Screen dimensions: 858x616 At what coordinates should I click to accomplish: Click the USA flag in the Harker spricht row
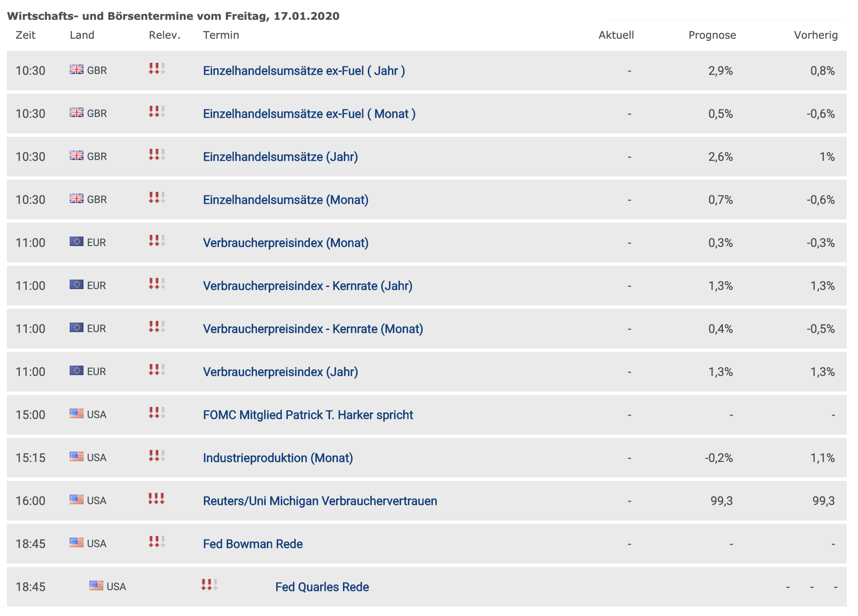(x=77, y=413)
